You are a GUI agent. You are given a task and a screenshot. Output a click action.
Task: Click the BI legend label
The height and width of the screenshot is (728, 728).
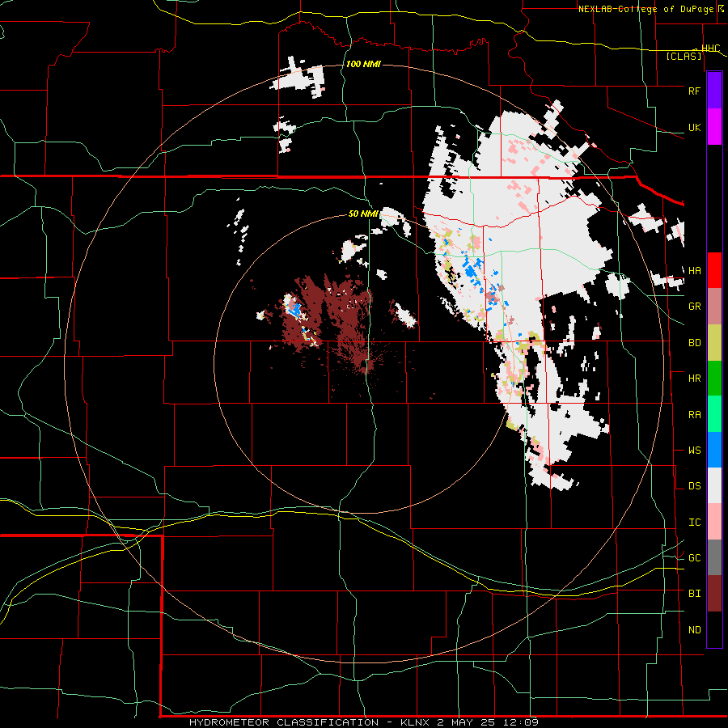pos(694,594)
